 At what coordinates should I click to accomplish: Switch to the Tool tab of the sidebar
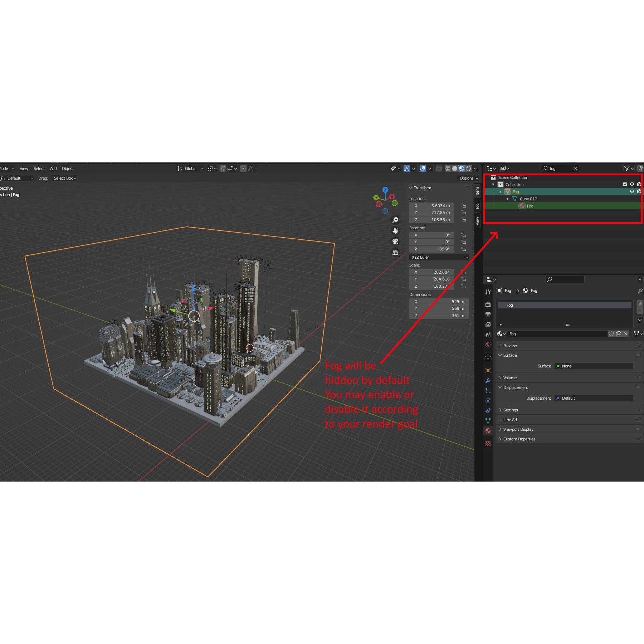(477, 205)
